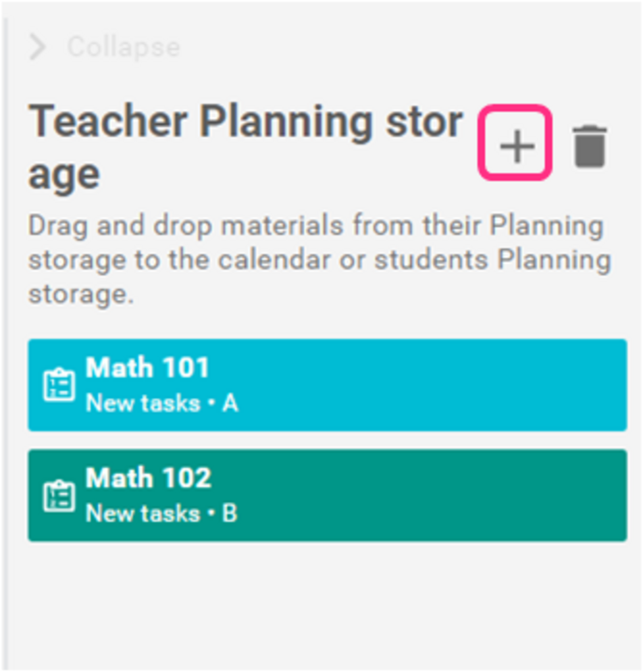The image size is (643, 672).
Task: Click the right end of the Math 101 card
Action: coord(605,385)
